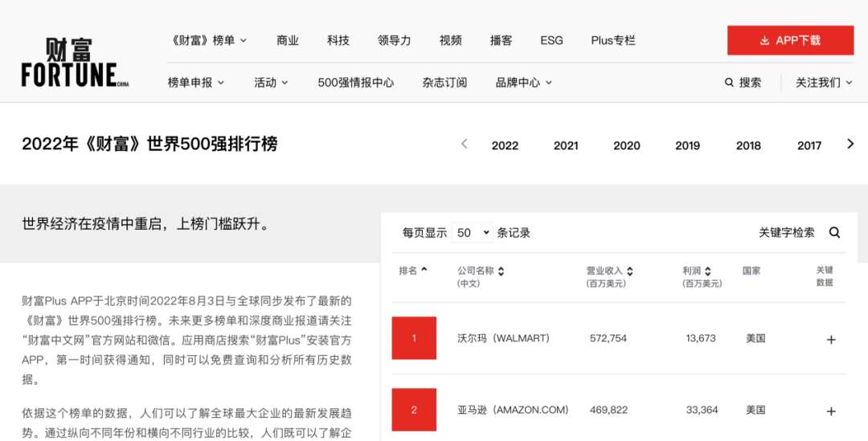This screenshot has width=868, height=441.
Task: Select the 2018 year tab
Action: (748, 145)
